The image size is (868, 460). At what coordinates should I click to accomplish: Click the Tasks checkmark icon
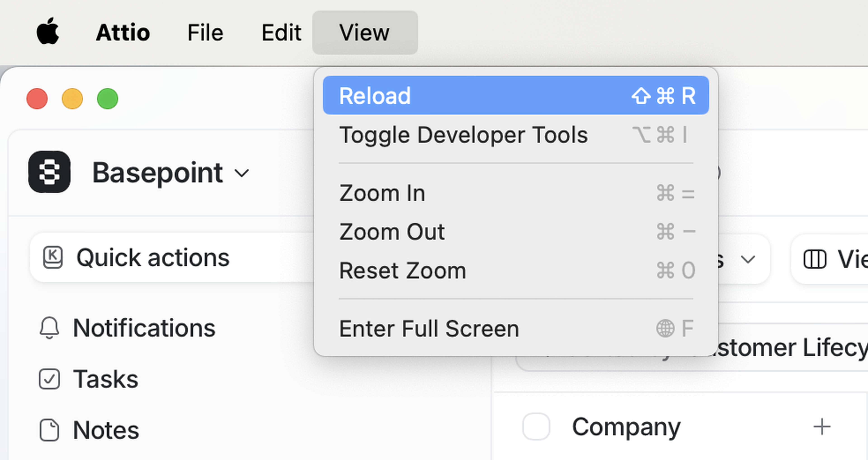[x=49, y=379]
